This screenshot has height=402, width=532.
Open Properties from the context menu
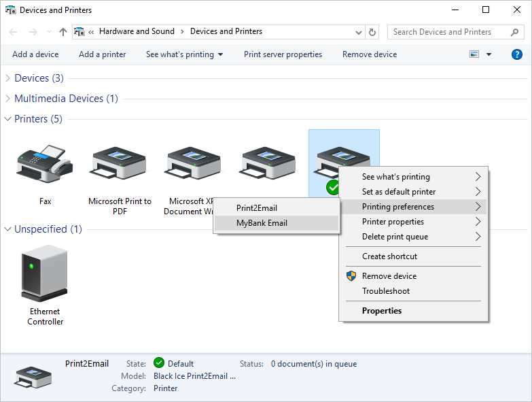point(413,311)
